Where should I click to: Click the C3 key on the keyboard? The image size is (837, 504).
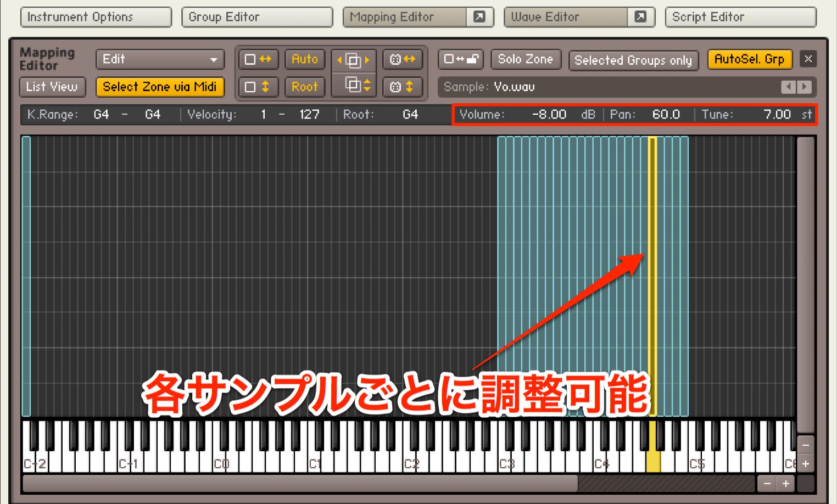(505, 463)
